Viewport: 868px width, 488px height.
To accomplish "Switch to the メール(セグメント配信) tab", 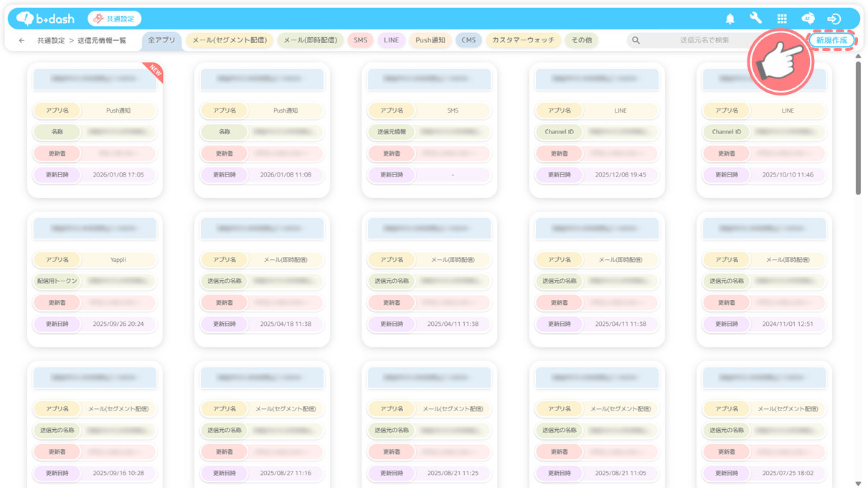I will coord(230,41).
